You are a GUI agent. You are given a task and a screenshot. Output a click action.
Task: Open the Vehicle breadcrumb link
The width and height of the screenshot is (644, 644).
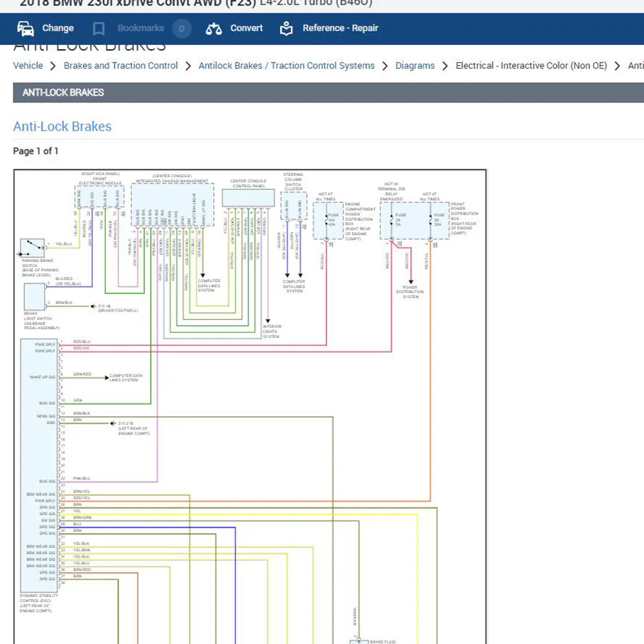coord(28,66)
